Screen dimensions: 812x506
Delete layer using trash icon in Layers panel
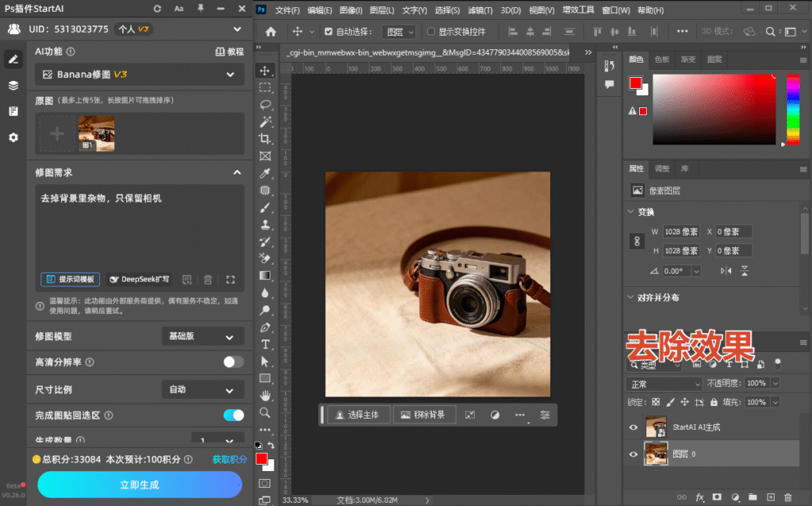[787, 497]
